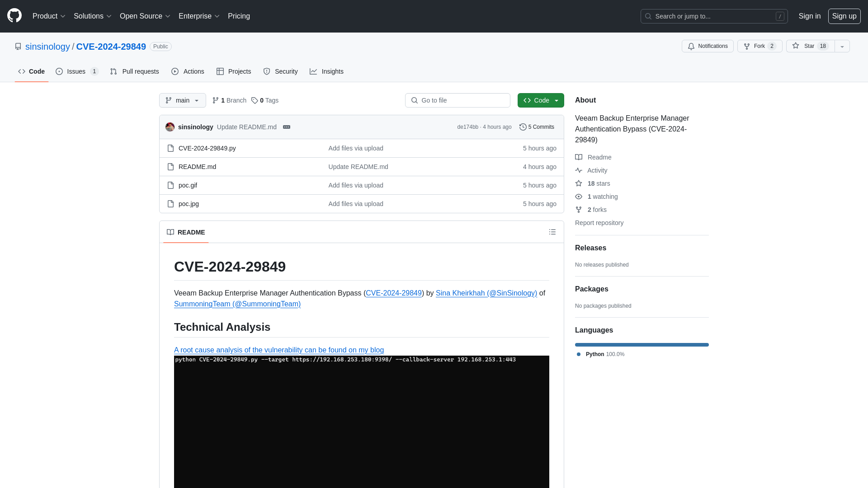This screenshot has height=488, width=868.
Task: Click the Security shield icon
Action: coord(266,71)
